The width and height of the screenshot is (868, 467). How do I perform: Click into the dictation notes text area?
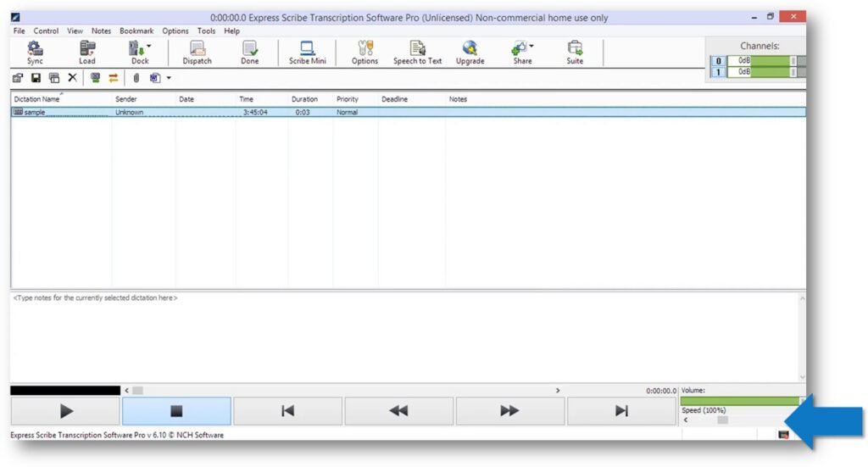[x=404, y=336]
